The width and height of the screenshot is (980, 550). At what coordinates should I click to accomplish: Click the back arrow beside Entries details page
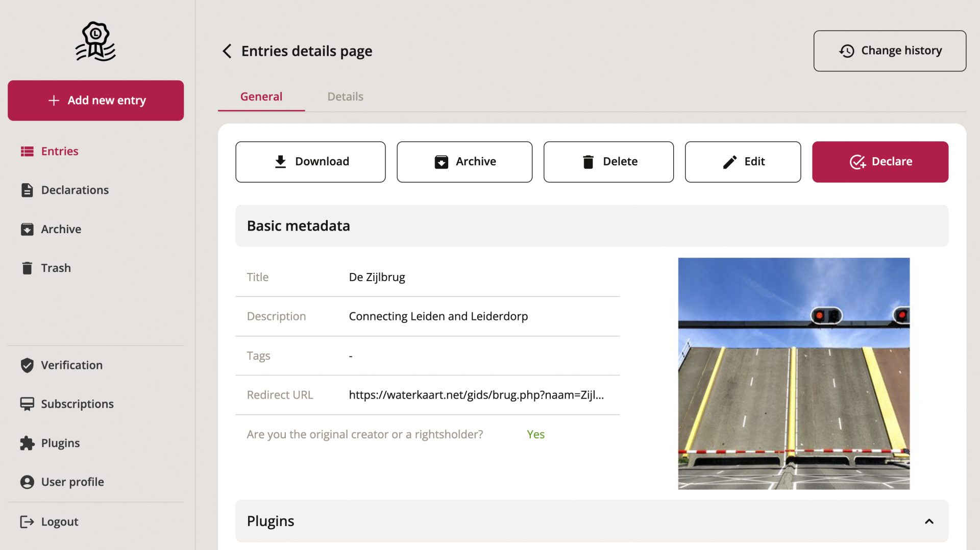227,51
